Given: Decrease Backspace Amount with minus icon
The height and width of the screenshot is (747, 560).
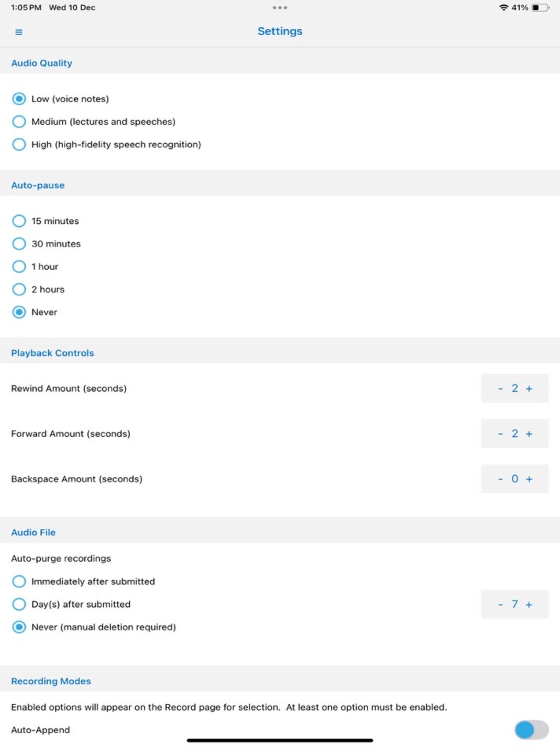Looking at the screenshot, I should (x=500, y=479).
